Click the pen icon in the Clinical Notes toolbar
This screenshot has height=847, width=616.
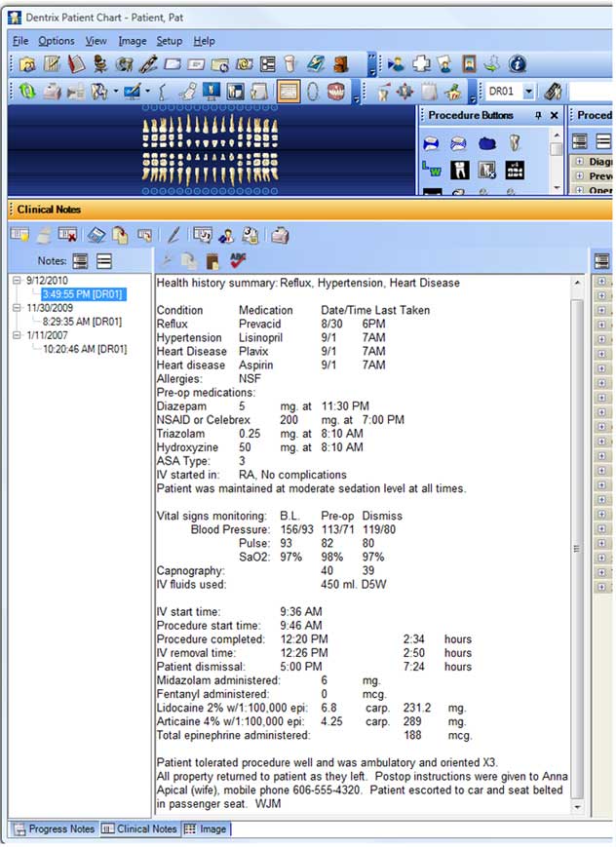pos(173,235)
